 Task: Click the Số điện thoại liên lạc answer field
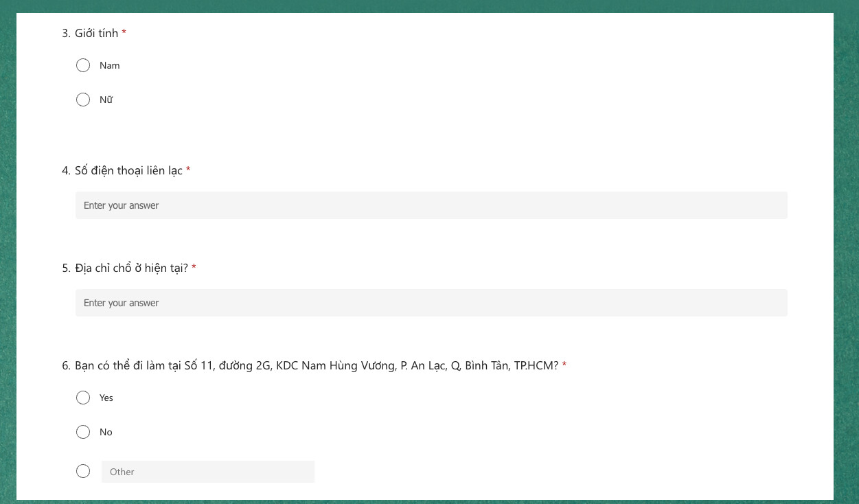[431, 205]
